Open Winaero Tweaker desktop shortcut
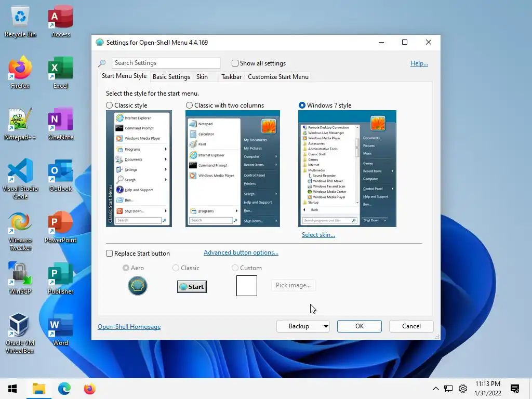The width and height of the screenshot is (532, 399). [x=20, y=231]
